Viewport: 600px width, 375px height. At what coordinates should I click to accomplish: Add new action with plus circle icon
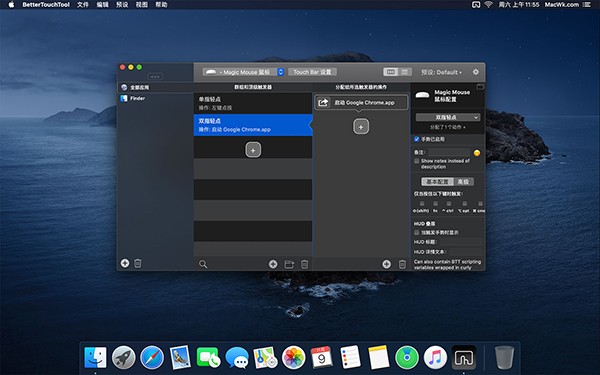coord(386,264)
